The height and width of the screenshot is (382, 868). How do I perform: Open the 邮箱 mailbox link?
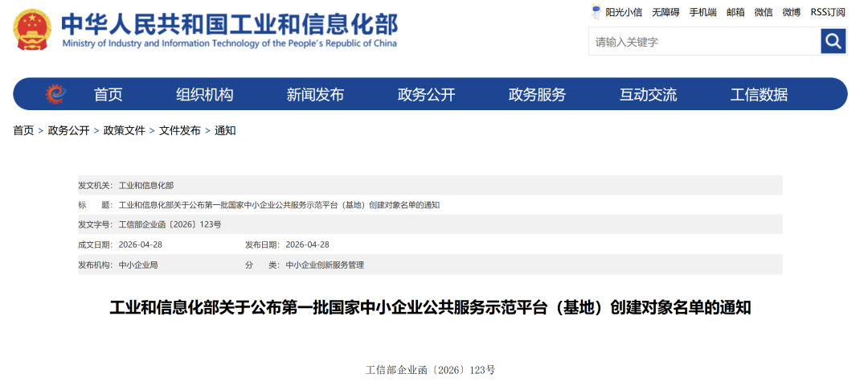735,12
